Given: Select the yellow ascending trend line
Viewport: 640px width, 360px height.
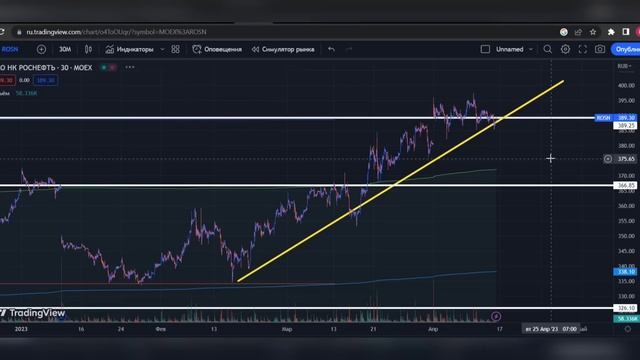Looking at the screenshot, I should coord(400,181).
